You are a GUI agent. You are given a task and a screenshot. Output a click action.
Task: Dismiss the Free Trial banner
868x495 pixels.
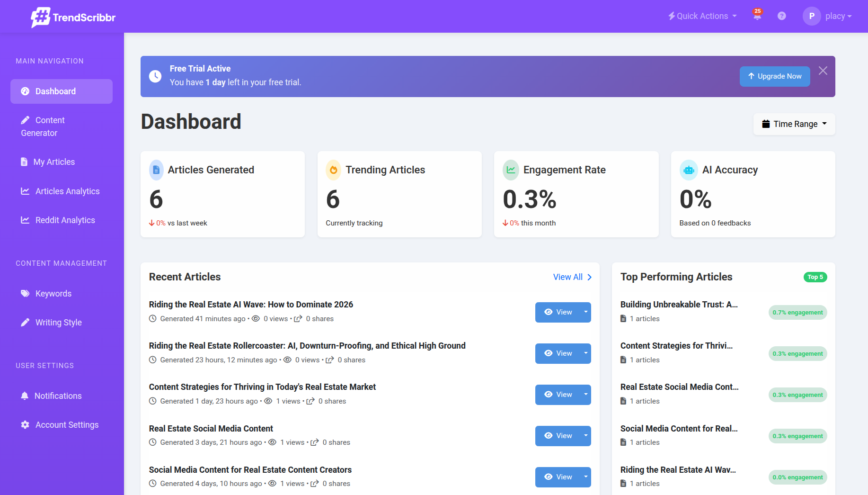pos(823,71)
